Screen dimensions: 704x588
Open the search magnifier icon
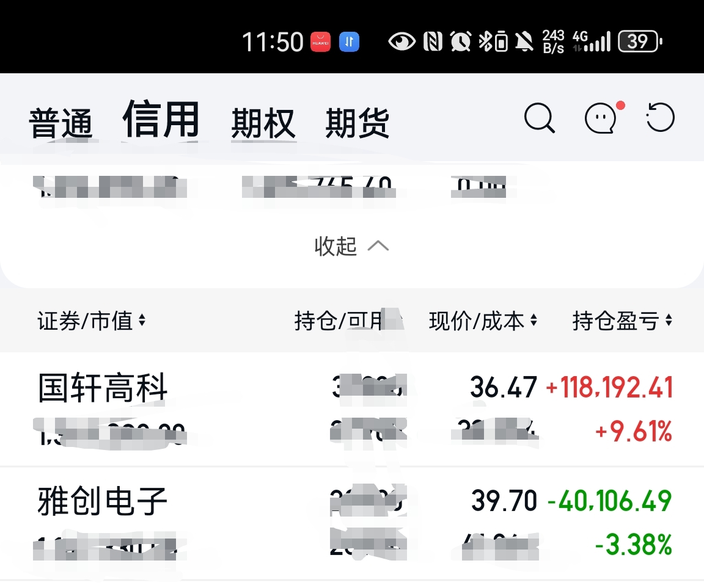coord(539,118)
